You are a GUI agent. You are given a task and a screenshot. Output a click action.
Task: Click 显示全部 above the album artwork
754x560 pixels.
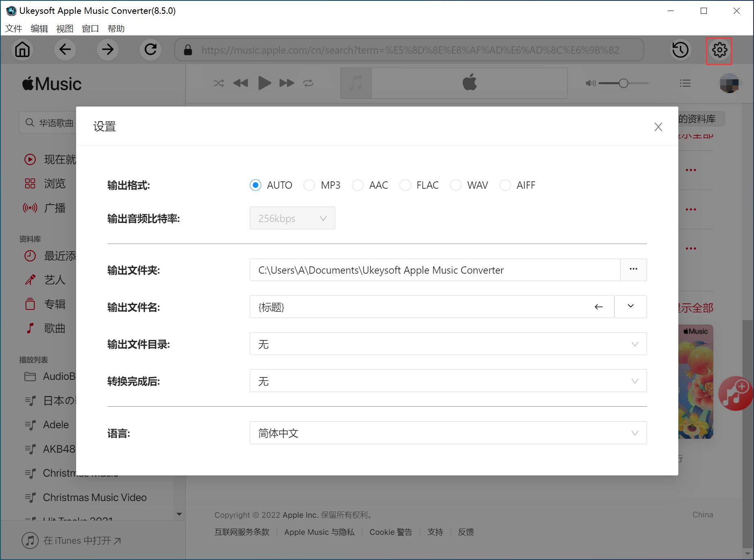point(695,308)
